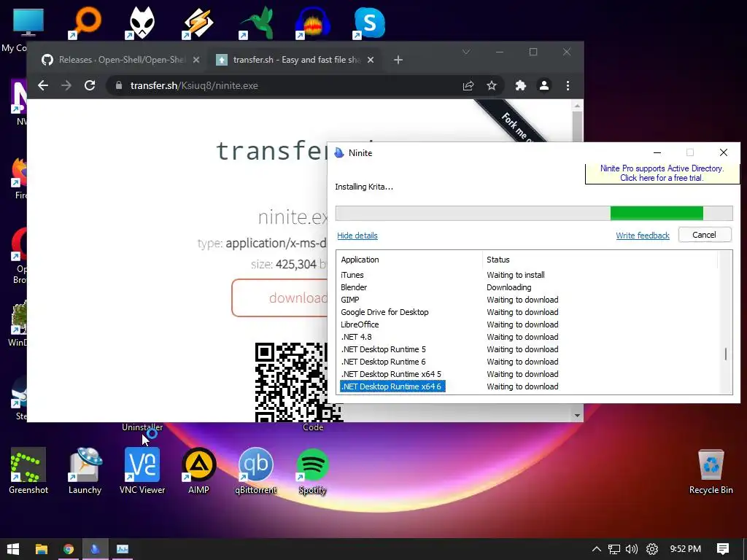
Task: Open a new Chrome tab
Action: [398, 60]
